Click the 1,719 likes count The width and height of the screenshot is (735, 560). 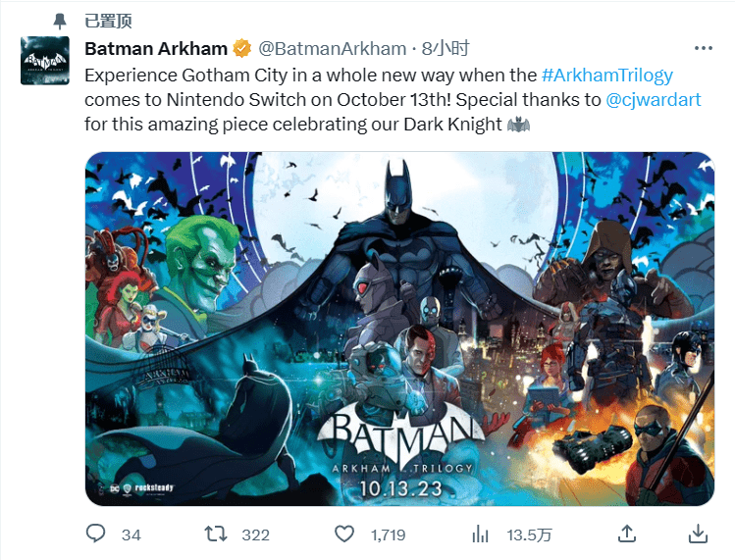point(388,535)
